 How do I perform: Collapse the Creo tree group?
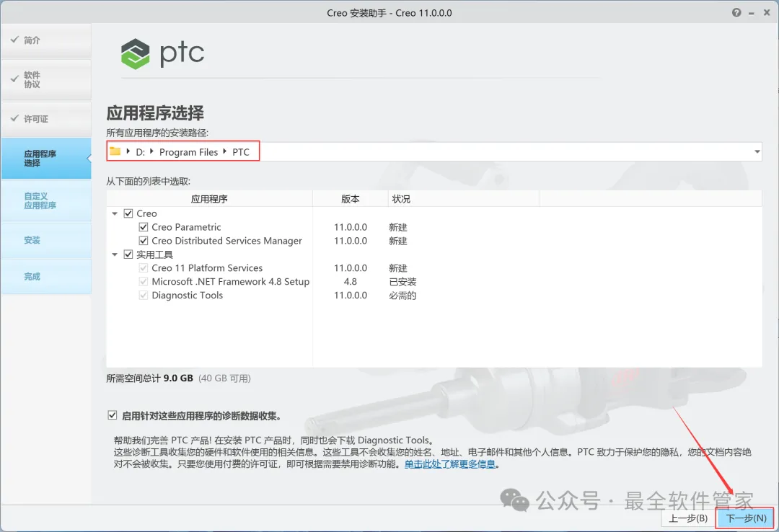[115, 213]
